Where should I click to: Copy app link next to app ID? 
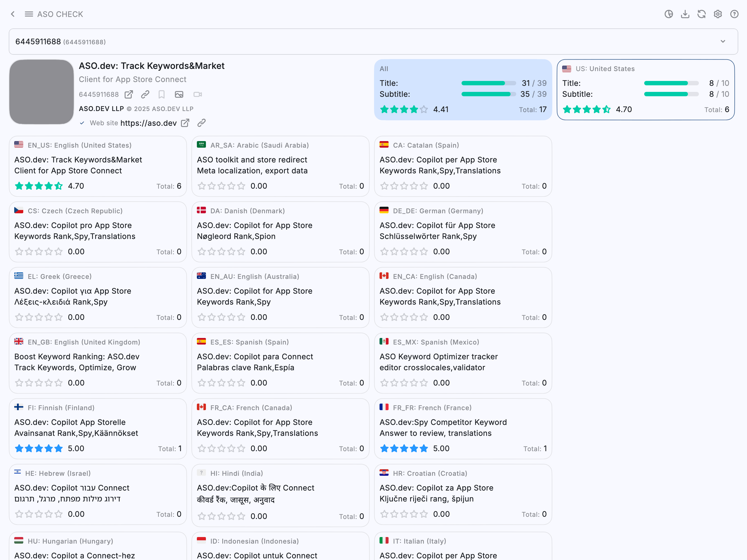click(145, 95)
